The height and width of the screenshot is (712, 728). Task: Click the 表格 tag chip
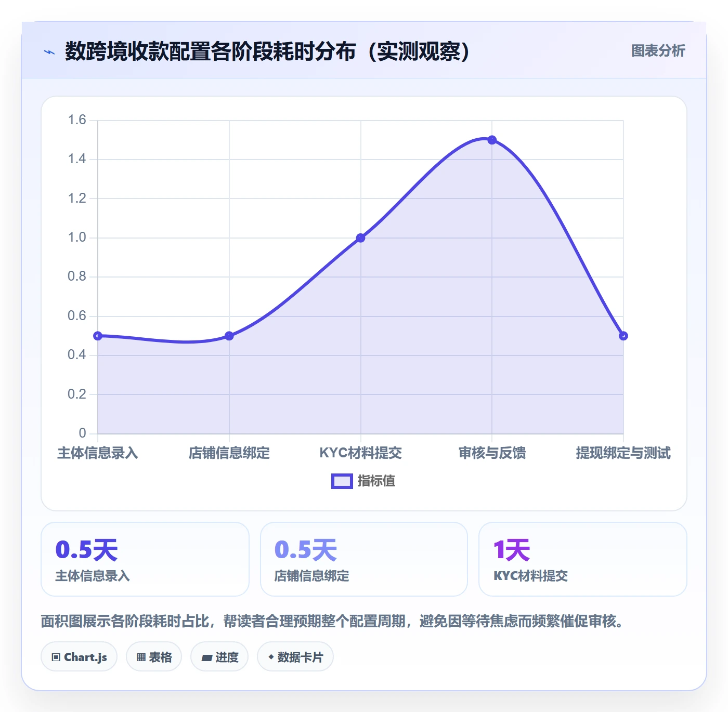click(154, 657)
